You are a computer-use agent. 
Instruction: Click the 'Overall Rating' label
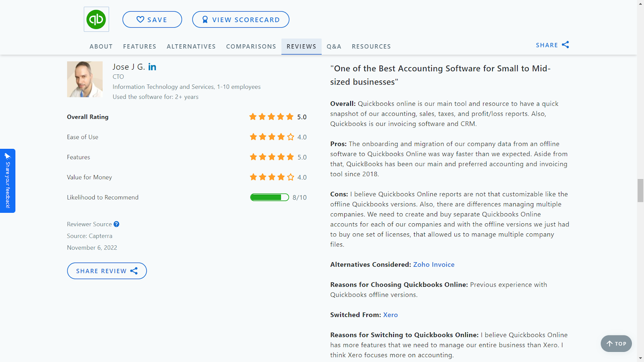click(x=88, y=117)
